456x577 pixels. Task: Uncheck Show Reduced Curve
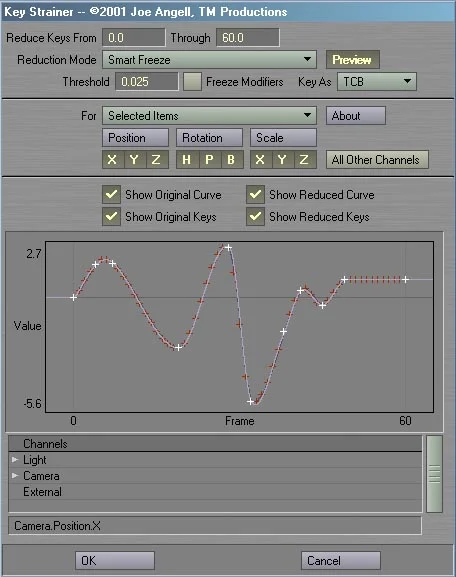[255, 194]
